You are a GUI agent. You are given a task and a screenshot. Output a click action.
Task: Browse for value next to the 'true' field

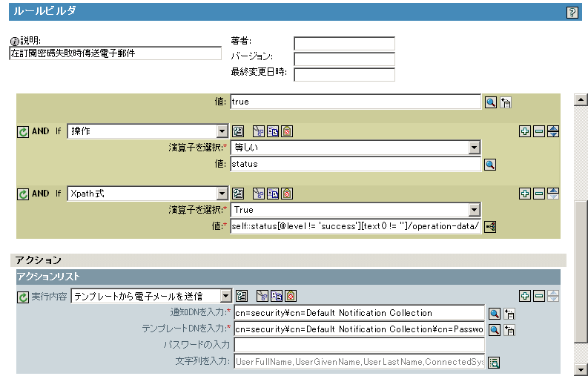tap(491, 102)
